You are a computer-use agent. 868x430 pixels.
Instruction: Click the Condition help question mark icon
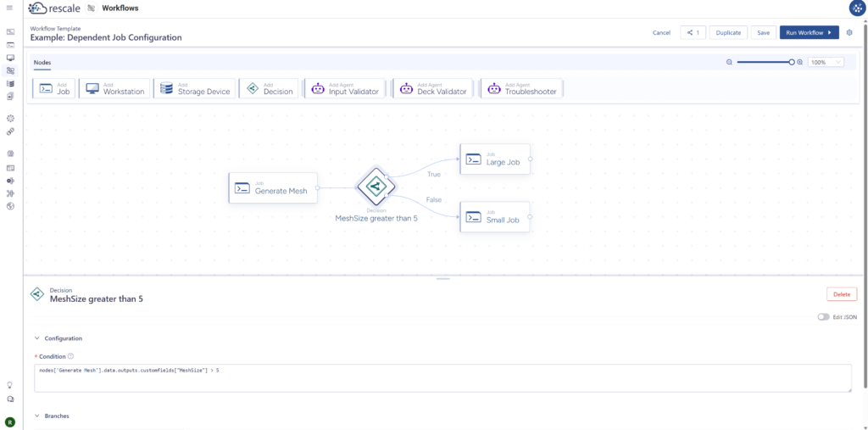(x=70, y=356)
